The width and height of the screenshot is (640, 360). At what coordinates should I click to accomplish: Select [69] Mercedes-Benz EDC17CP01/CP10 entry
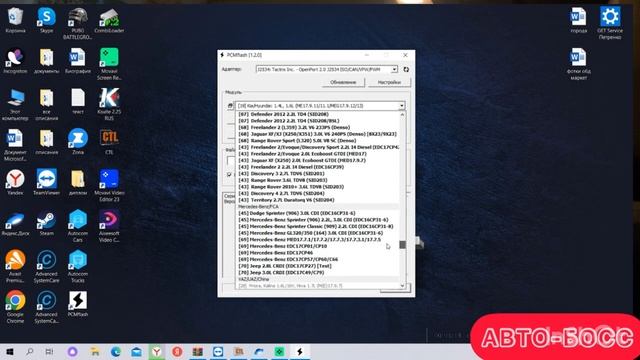(282, 246)
